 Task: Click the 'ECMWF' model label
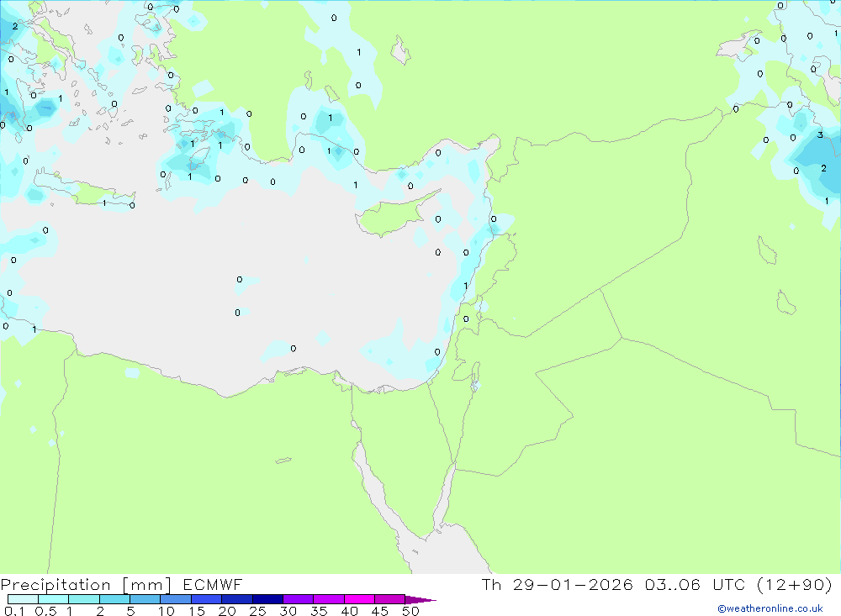tap(213, 584)
